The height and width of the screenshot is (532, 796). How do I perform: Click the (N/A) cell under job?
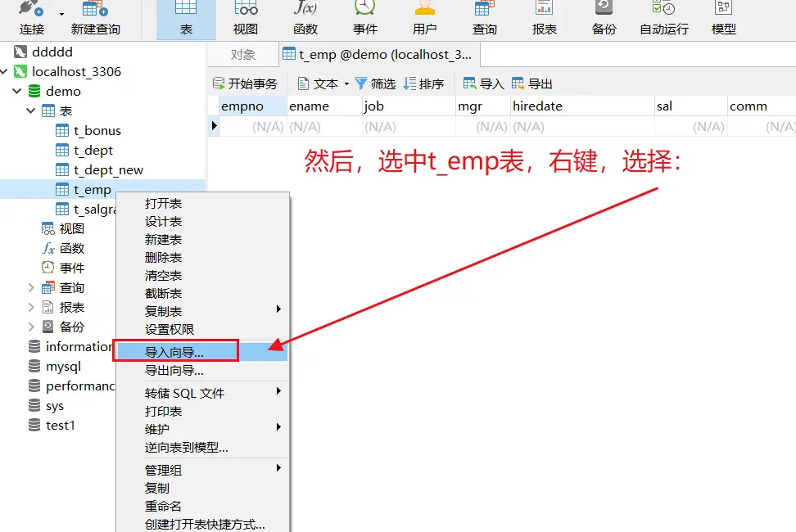(x=409, y=127)
